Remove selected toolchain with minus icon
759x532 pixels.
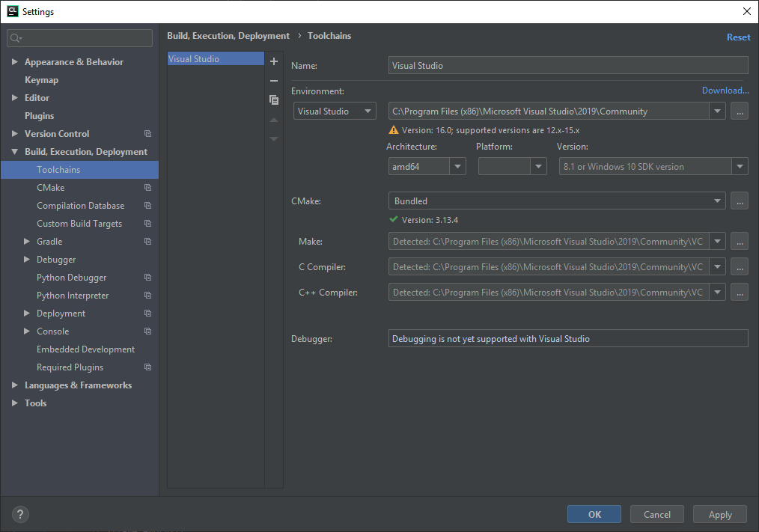273,81
